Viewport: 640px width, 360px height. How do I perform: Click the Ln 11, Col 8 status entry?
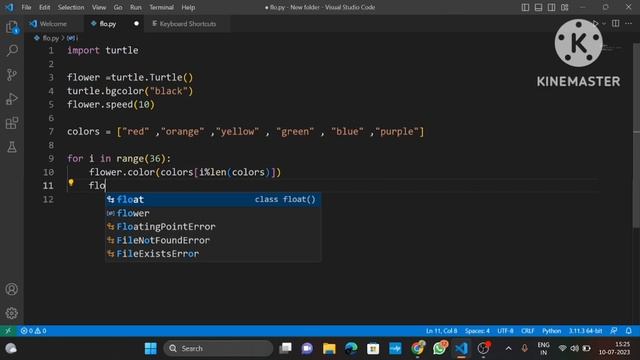[x=442, y=331]
